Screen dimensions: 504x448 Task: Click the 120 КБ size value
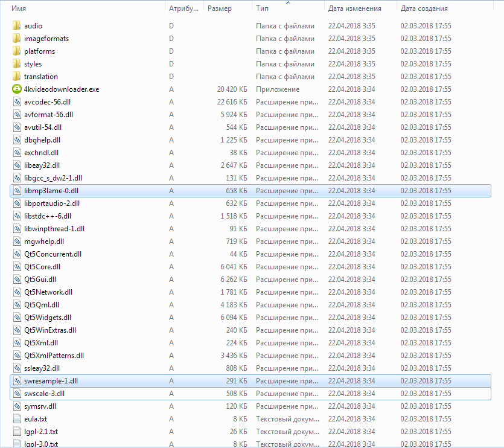[x=237, y=406]
